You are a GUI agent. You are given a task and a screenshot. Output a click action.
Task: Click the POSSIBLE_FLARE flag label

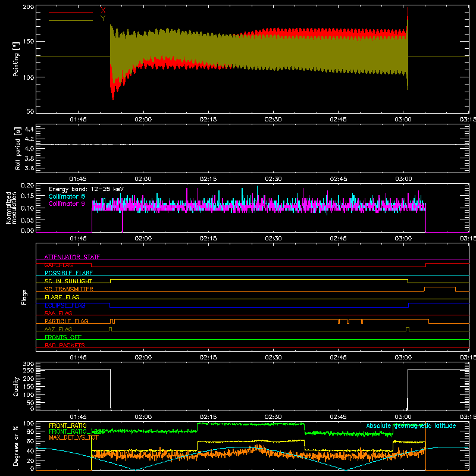[x=68, y=273]
